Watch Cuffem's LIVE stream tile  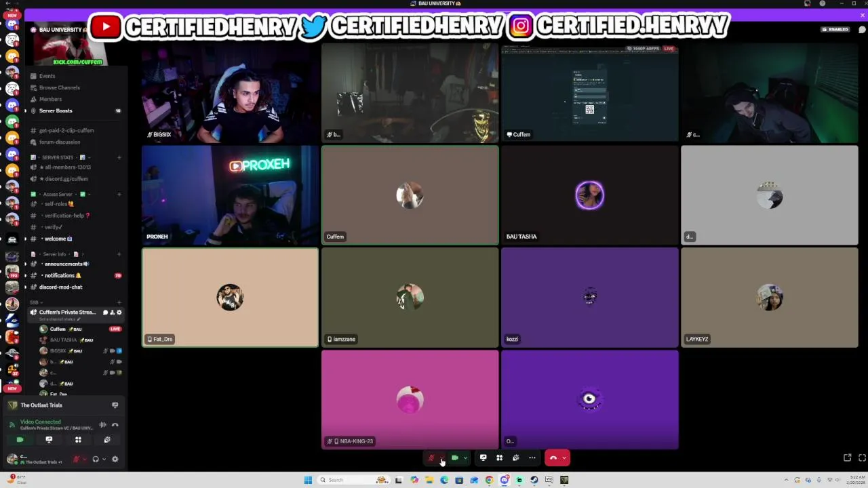point(589,93)
